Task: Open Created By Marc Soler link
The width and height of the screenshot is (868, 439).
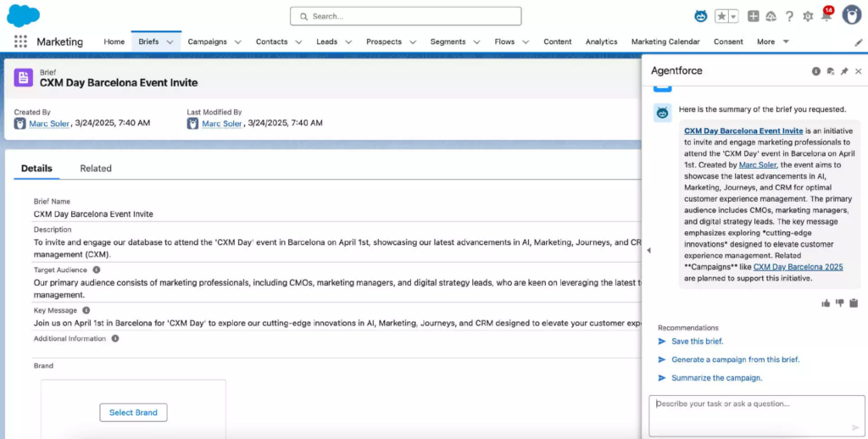Action: [x=49, y=123]
